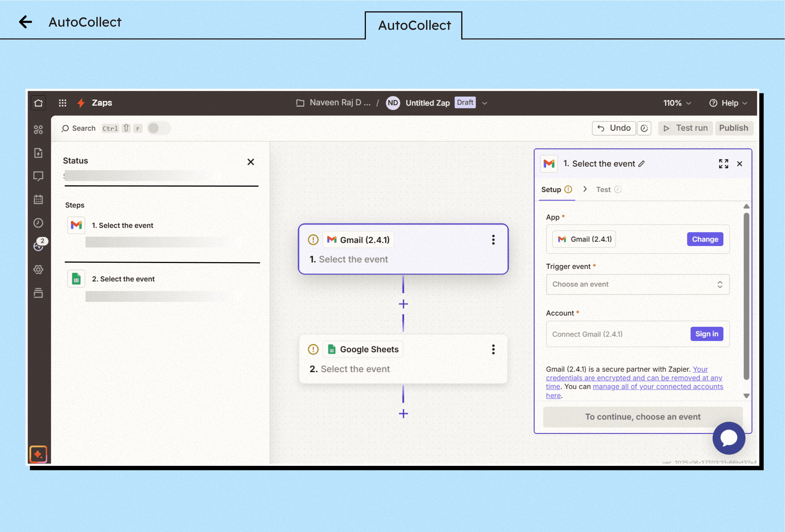The image size is (785, 532).
Task: Open the calendar icon in sidebar
Action: pyautogui.click(x=38, y=199)
